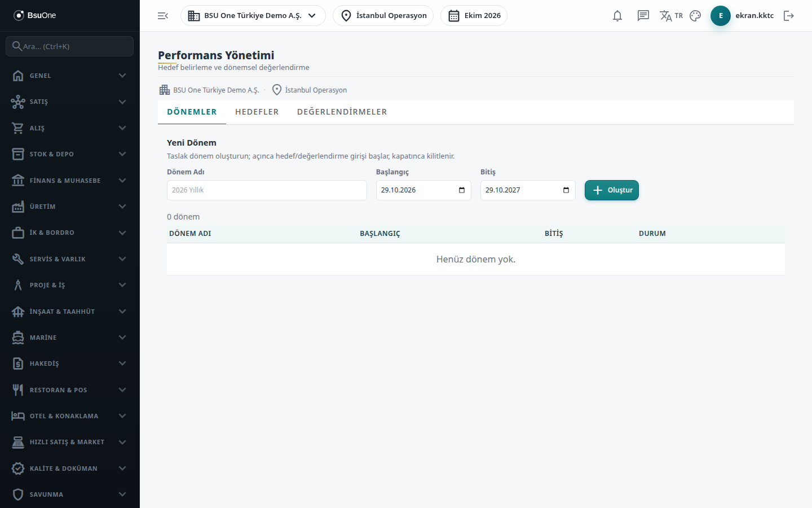The height and width of the screenshot is (508, 812).
Task: Open the Genel home icon
Action: [18, 76]
